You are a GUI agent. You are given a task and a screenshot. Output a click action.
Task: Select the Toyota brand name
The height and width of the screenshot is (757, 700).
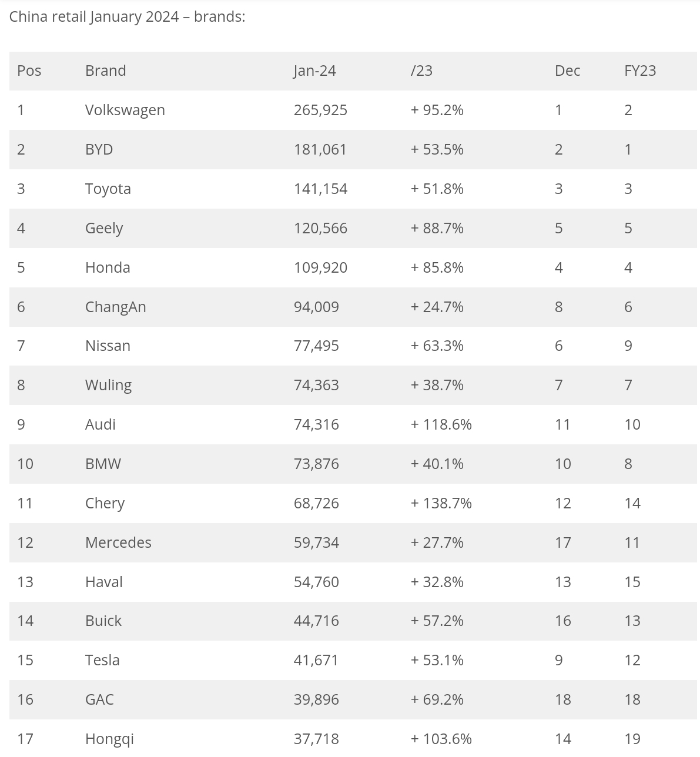[108, 189]
